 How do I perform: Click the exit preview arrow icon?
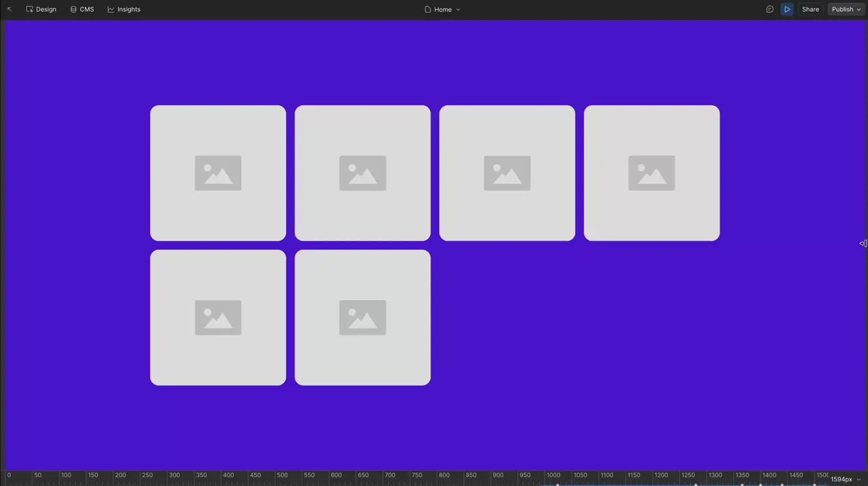tap(9, 10)
